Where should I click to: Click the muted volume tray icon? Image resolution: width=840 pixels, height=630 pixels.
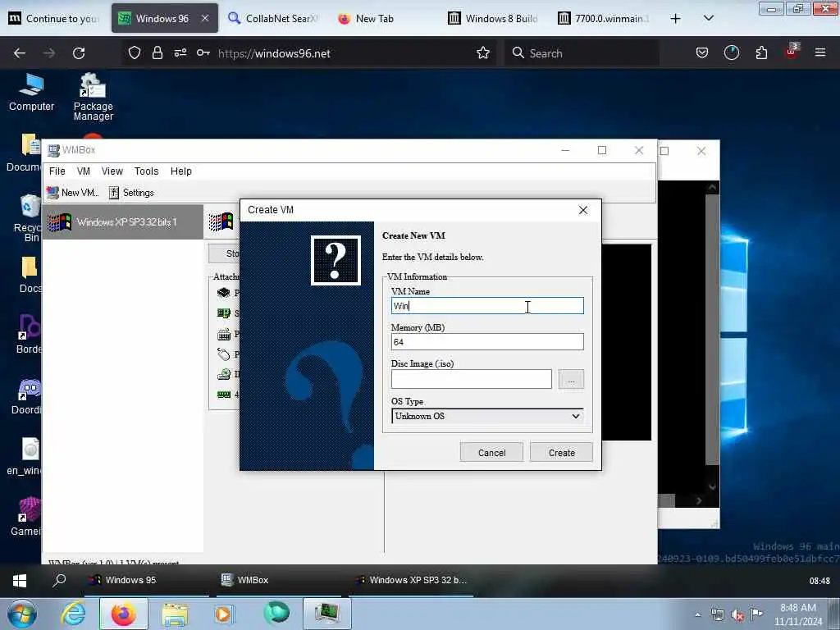click(737, 615)
